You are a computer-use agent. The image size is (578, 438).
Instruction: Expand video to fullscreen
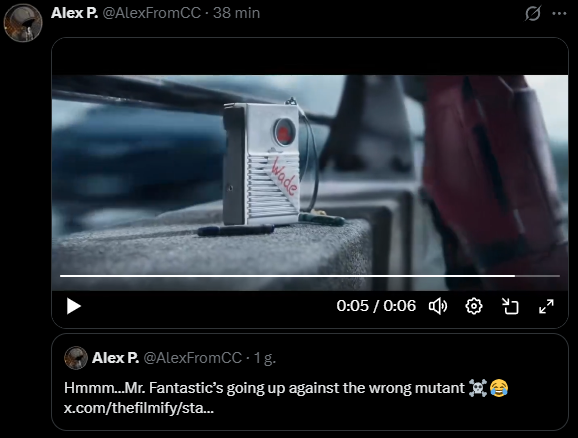tap(546, 306)
